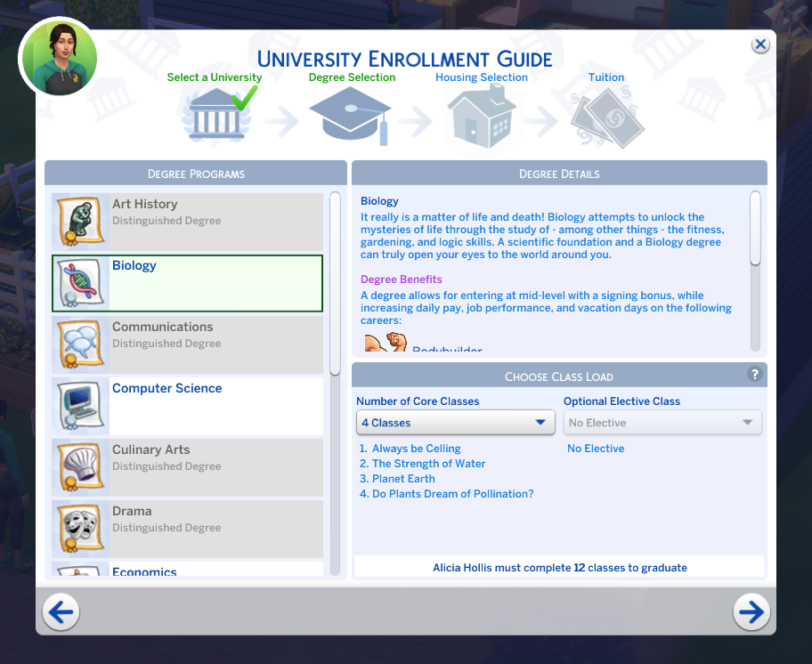Open the Choose Class Load help icon

click(x=754, y=375)
